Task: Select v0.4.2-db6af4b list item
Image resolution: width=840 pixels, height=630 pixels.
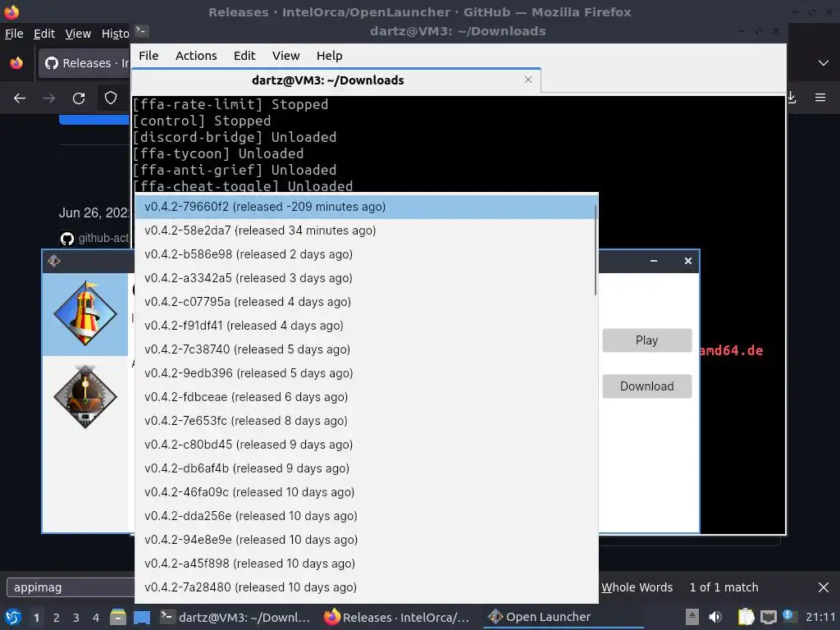Action: 364,468
